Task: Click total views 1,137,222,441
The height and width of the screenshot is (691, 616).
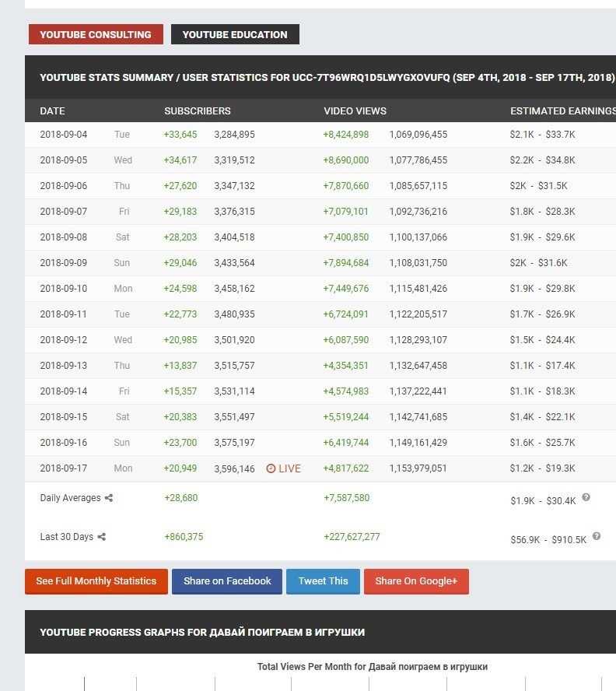Action: pos(418,391)
